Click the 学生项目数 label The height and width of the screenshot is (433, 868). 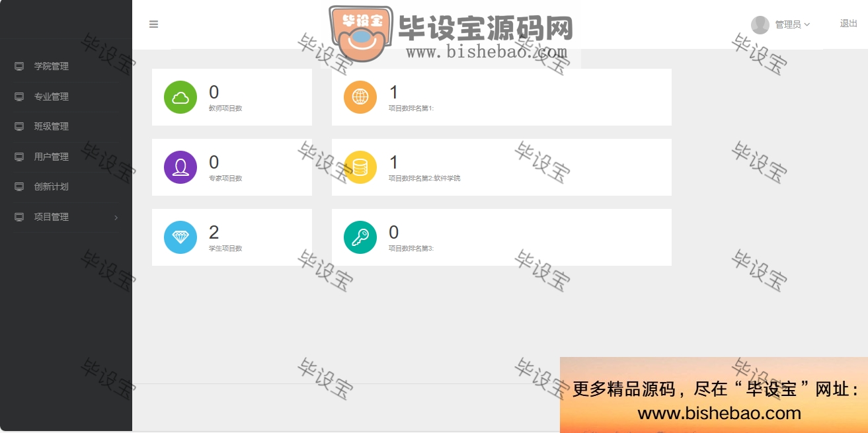point(225,249)
